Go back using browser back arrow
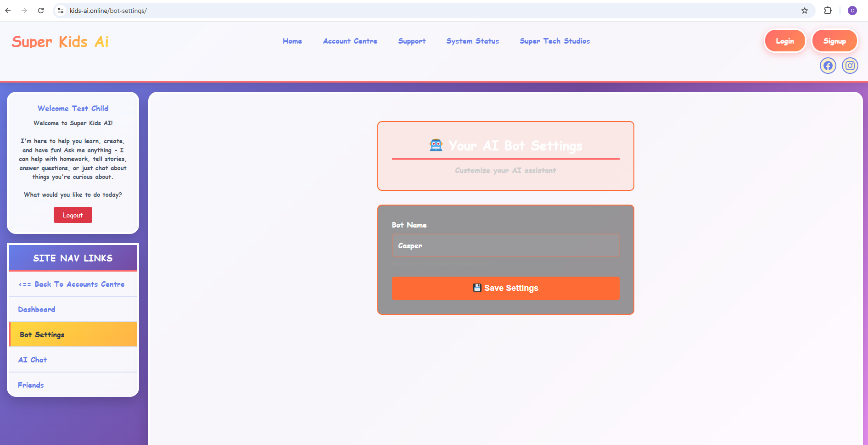The width and height of the screenshot is (868, 445). coord(8,11)
